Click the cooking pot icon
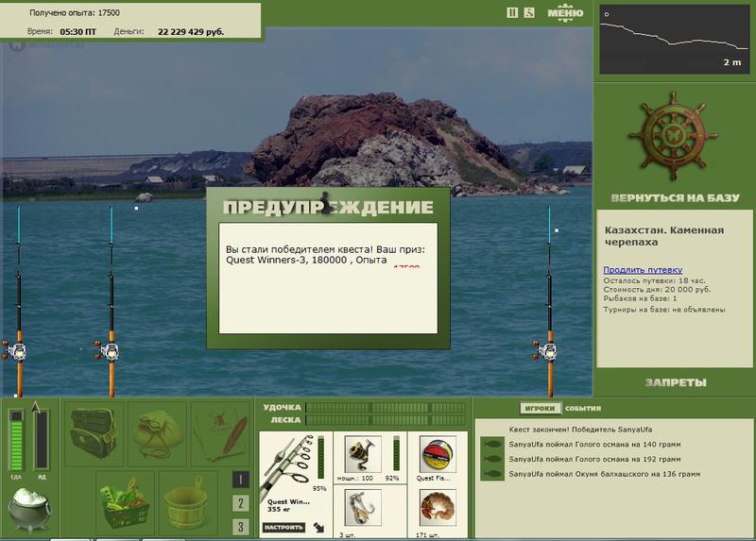Screen dimensions: 756x541 [x=29, y=510]
